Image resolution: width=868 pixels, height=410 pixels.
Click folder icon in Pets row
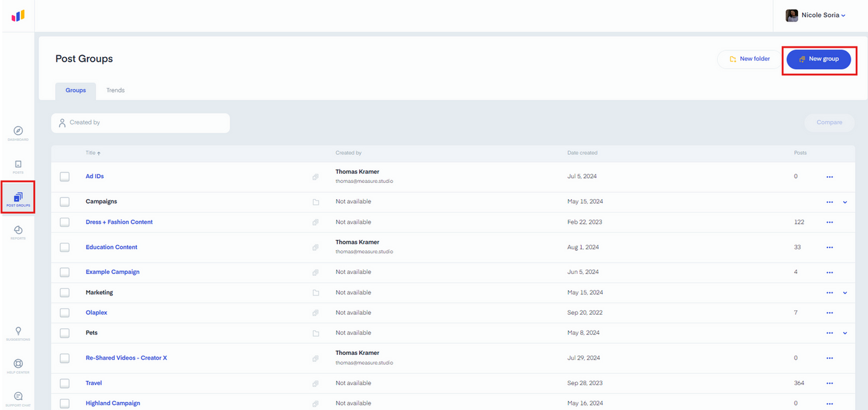[316, 333]
